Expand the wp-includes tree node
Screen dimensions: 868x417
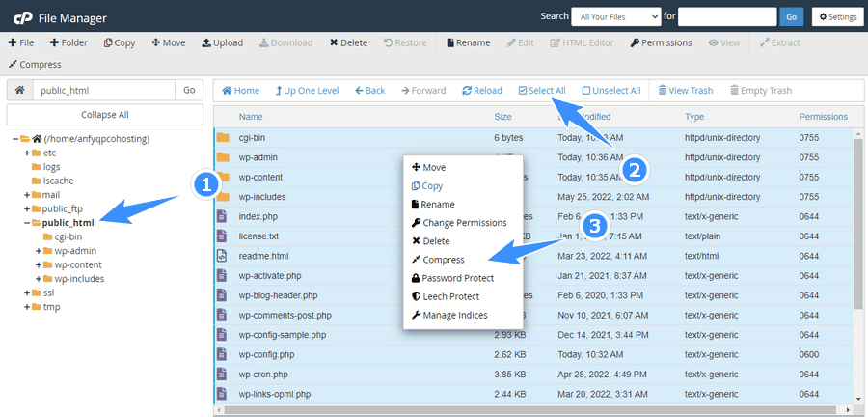[39, 279]
